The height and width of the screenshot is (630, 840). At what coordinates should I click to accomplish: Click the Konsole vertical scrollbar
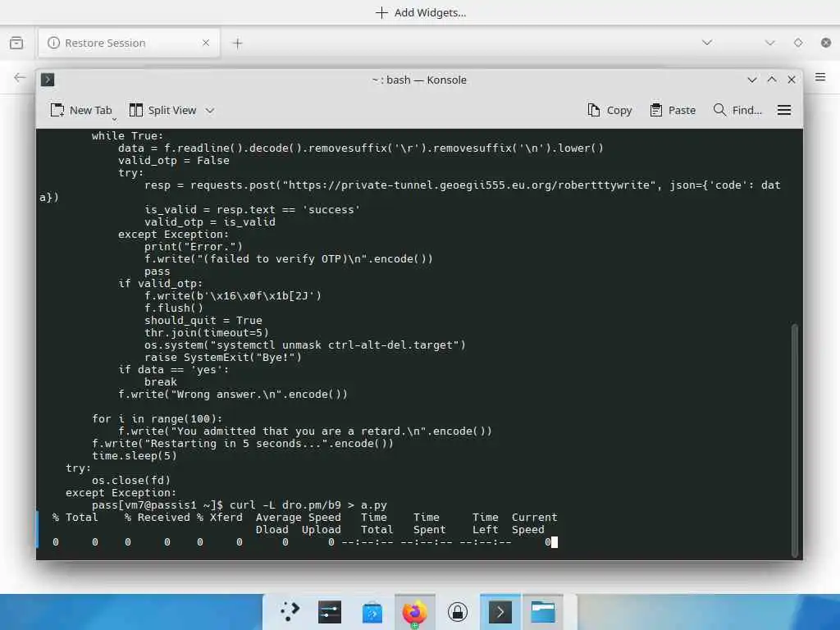[794, 440]
